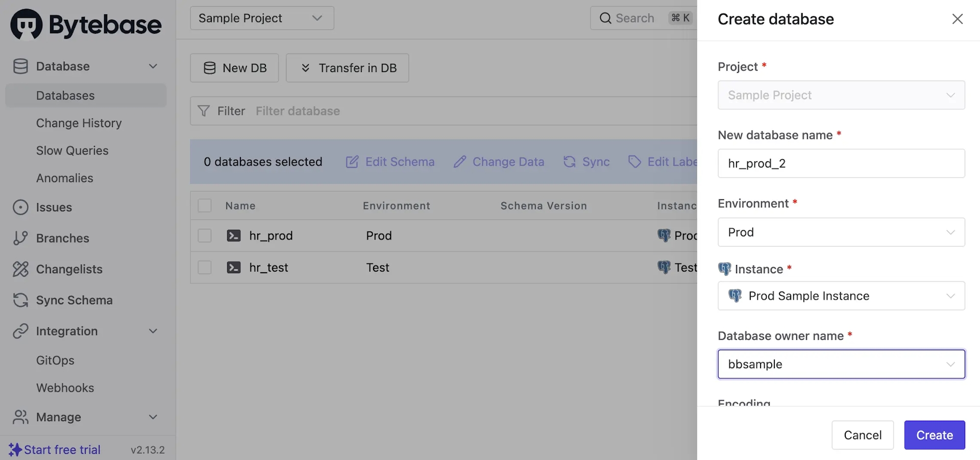Open the Project dropdown in Create database
This screenshot has height=460, width=980.
(841, 95)
